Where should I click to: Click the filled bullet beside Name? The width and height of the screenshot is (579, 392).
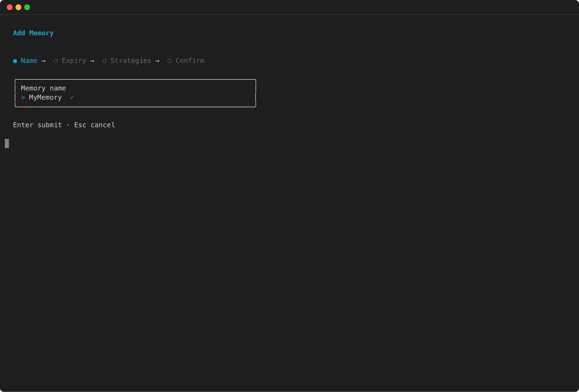pyautogui.click(x=15, y=60)
